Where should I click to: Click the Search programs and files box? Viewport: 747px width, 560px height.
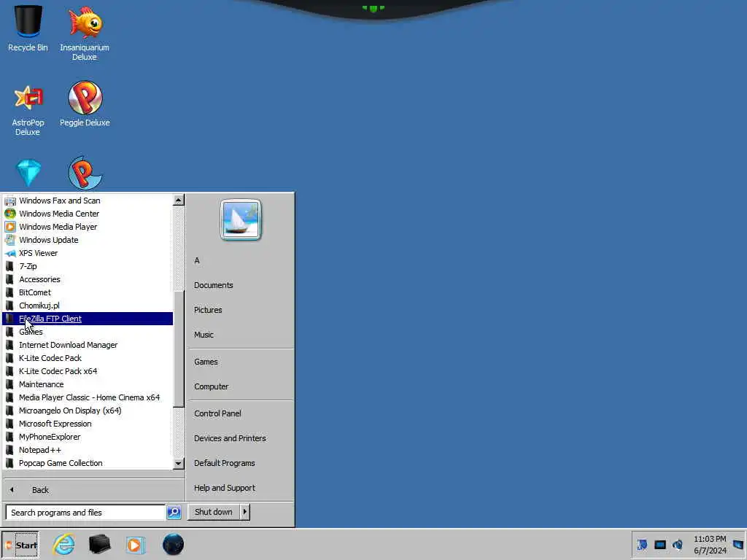[x=86, y=513]
